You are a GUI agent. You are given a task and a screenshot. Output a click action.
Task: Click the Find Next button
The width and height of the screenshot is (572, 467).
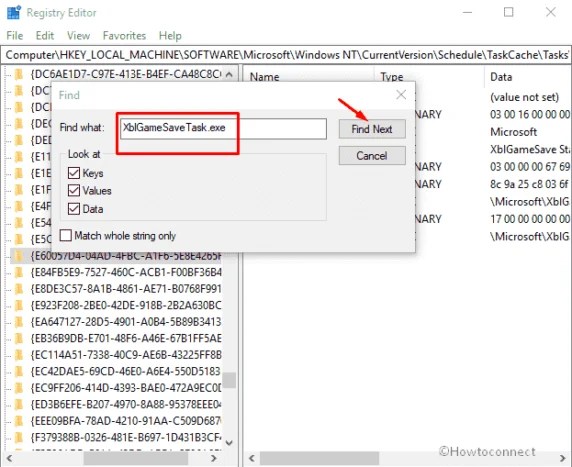pyautogui.click(x=372, y=129)
